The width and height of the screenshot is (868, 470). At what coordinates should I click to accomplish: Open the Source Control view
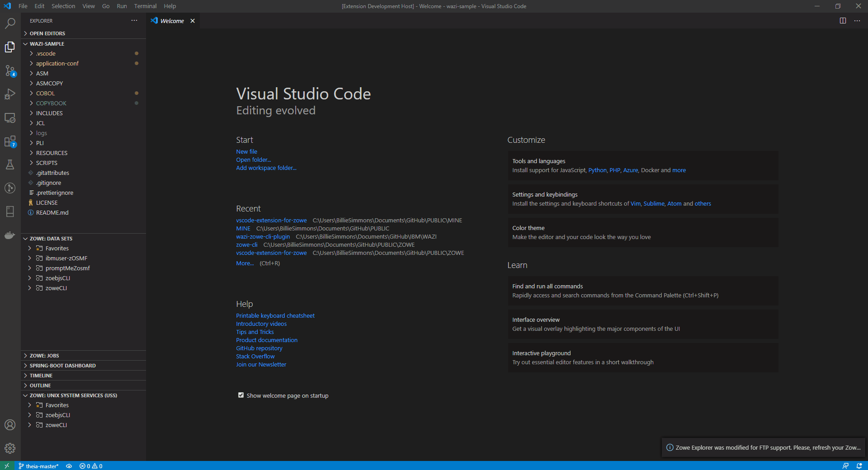10,71
